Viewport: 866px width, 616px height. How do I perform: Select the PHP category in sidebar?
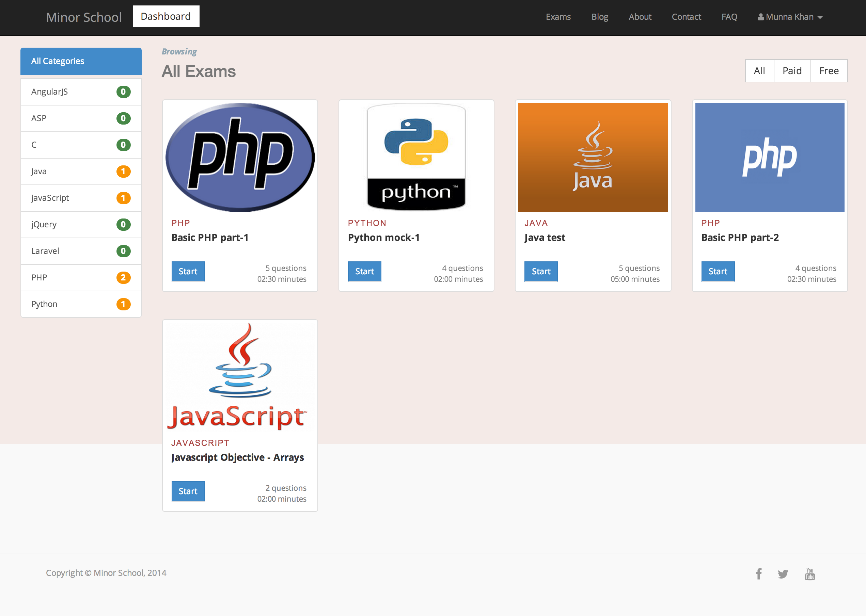coord(81,278)
